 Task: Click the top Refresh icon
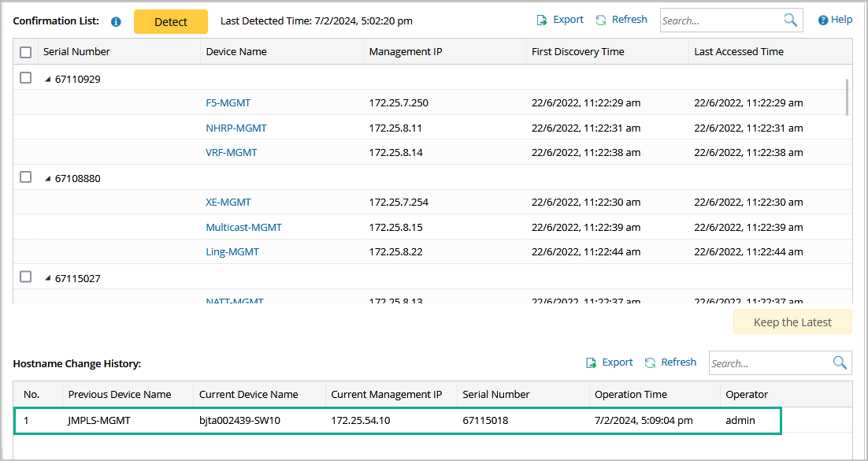[x=601, y=20]
